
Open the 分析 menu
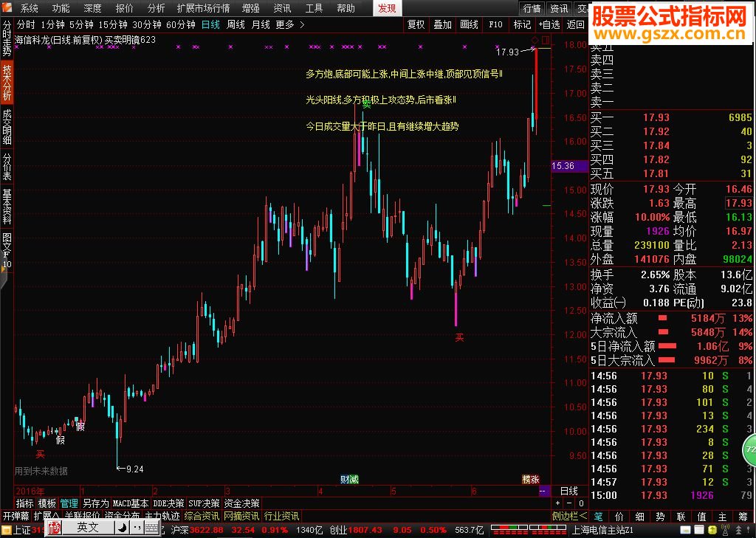click(156, 8)
